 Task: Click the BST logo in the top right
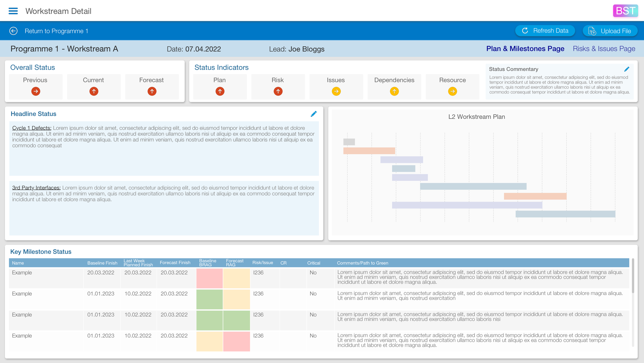[625, 11]
